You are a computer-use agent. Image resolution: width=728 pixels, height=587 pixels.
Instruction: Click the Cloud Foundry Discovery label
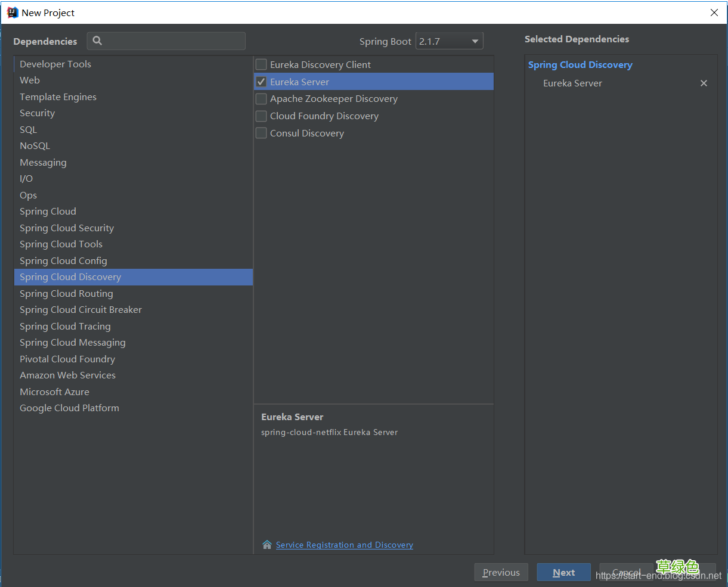[324, 116]
